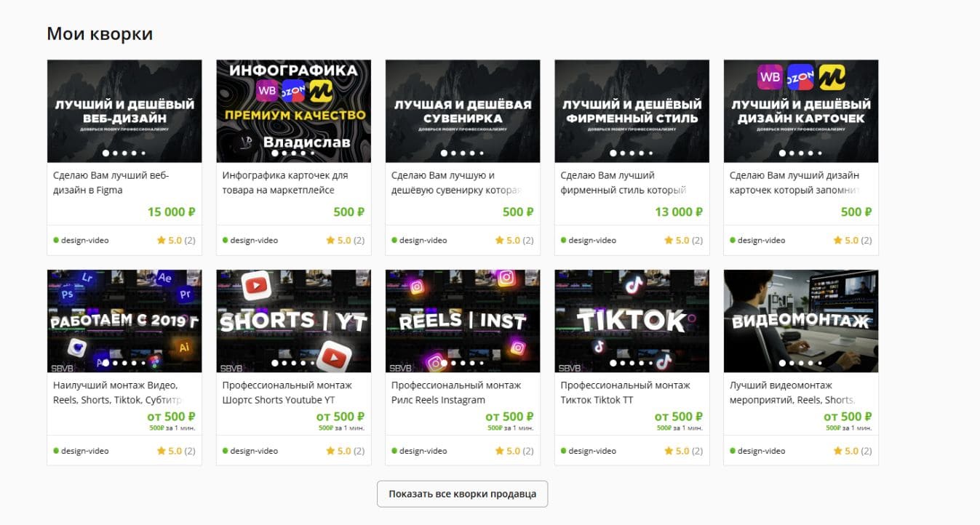Image resolution: width=980 pixels, height=525 pixels.
Task: Click the star rating icon on the web design kwork
Action: pyautogui.click(x=161, y=240)
